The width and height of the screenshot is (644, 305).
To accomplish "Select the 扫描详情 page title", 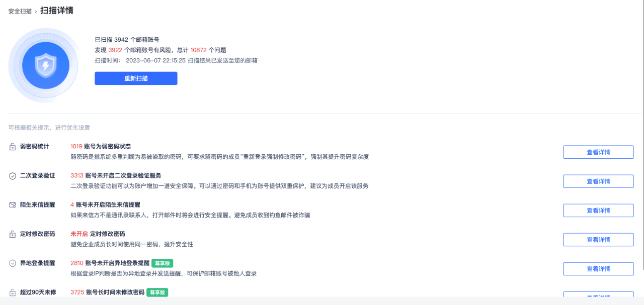I will pyautogui.click(x=57, y=11).
